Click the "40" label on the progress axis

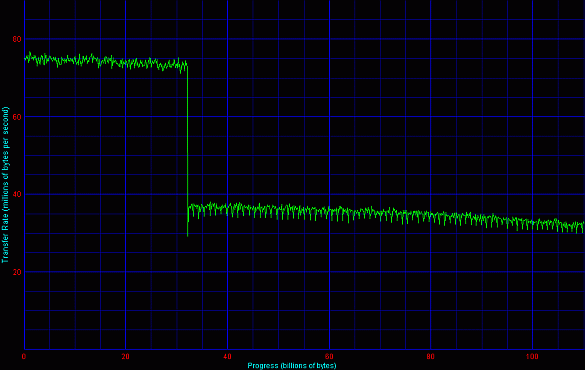(x=227, y=357)
